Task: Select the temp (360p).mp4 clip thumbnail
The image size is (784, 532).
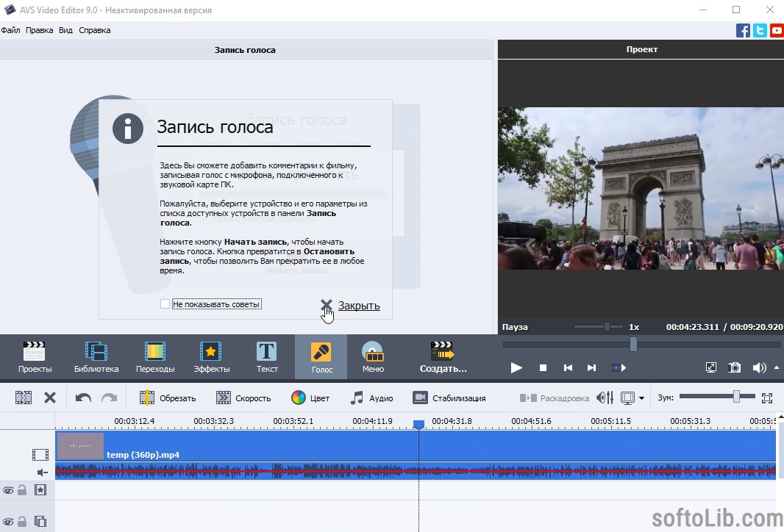Action: pos(80,445)
